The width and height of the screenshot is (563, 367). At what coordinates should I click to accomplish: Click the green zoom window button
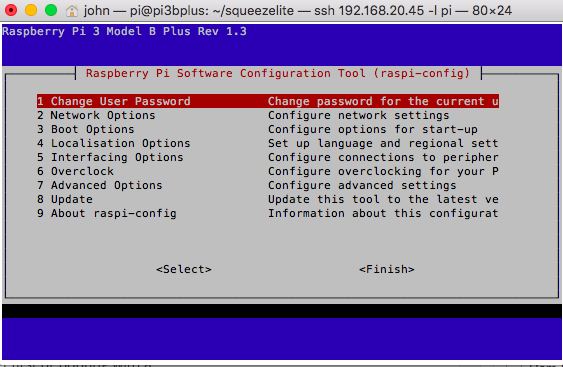51,10
